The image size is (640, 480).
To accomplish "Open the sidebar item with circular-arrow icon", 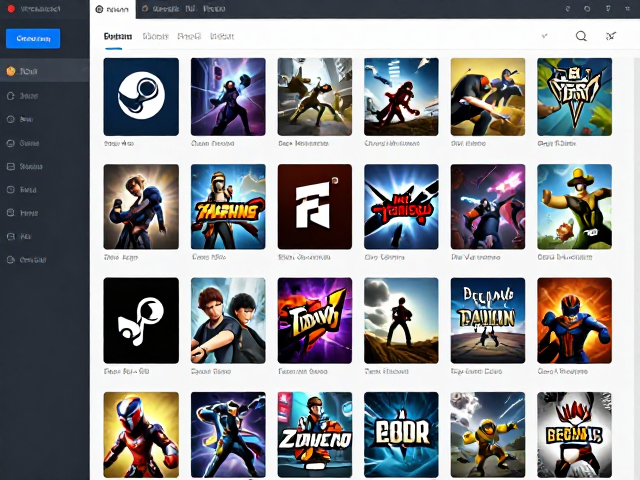I will click(23, 96).
